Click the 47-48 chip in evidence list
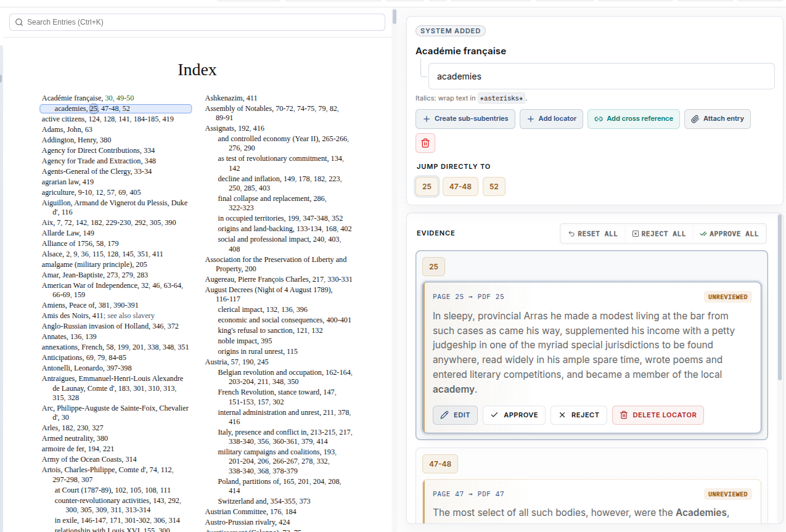 [440, 464]
